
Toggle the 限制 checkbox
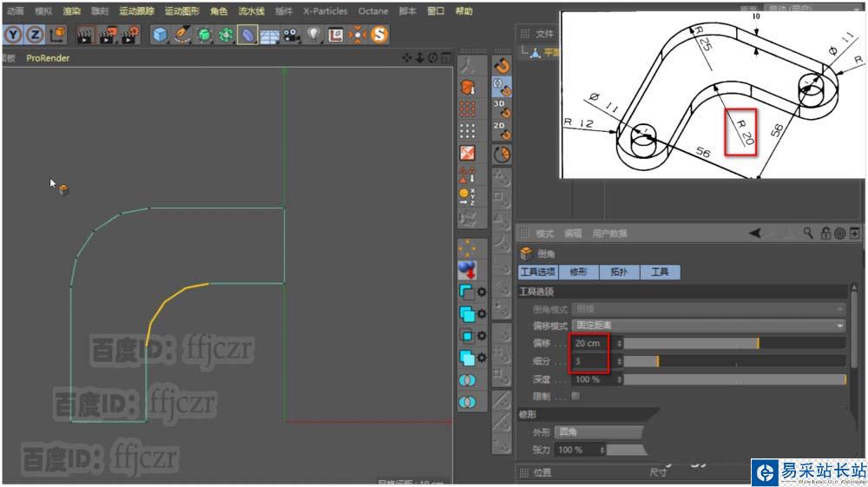point(575,396)
